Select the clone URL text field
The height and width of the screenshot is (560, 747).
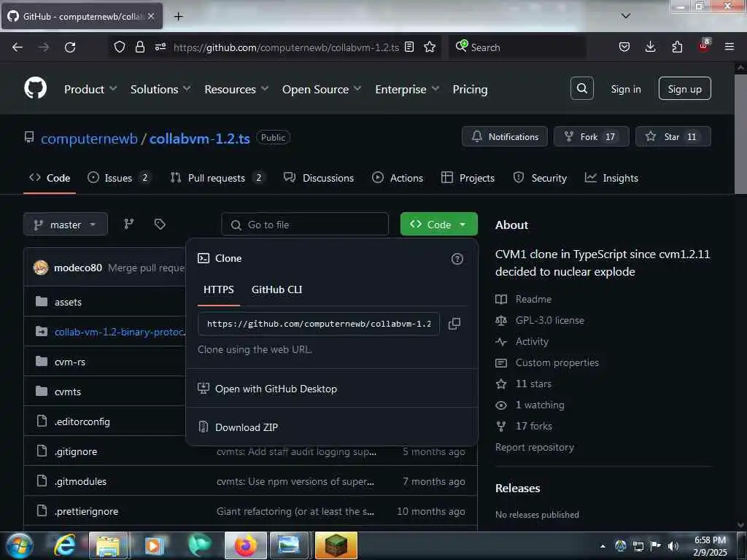[318, 324]
